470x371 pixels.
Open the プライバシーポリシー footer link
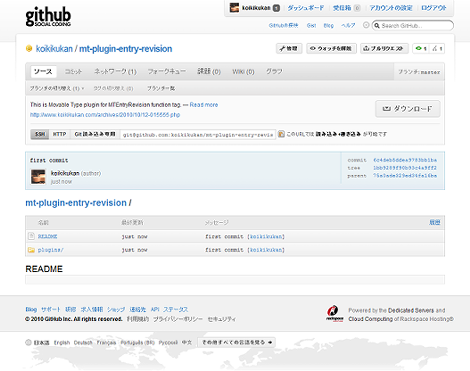[178, 319]
